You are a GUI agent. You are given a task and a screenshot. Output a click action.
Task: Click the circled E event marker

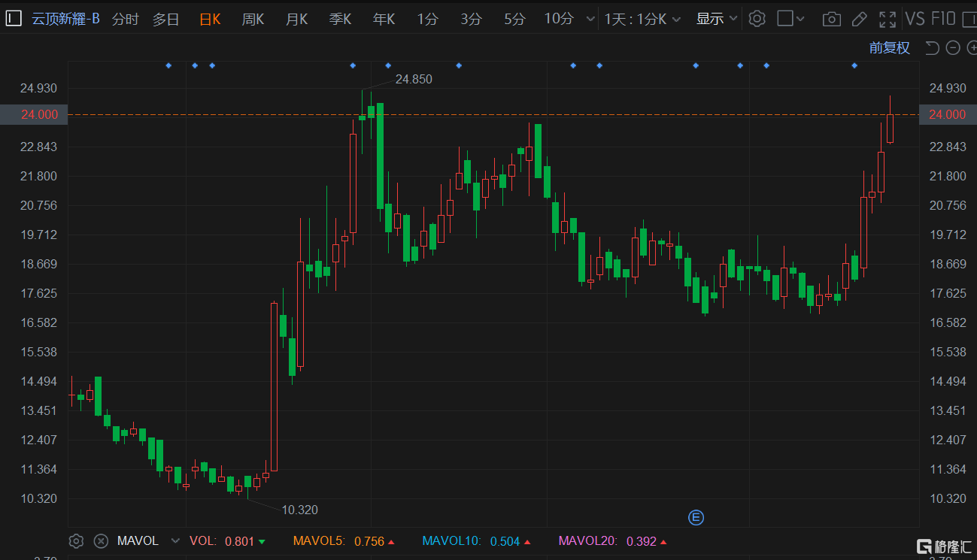[696, 517]
